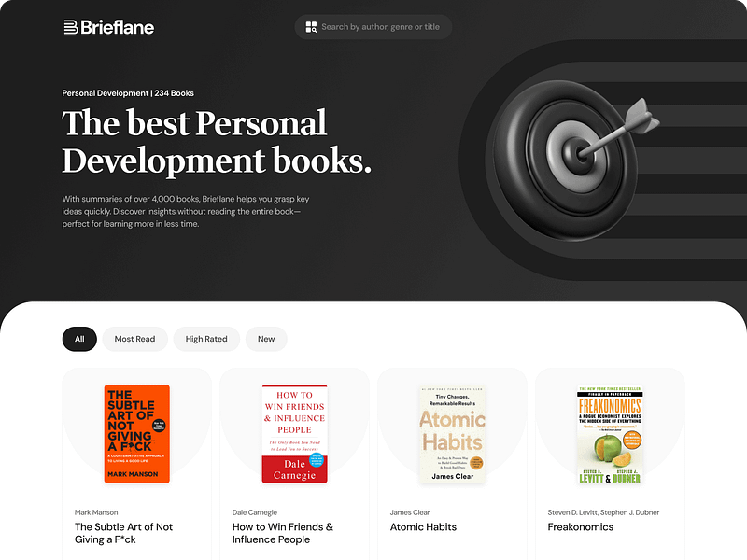Click author name James Clear

pos(410,512)
